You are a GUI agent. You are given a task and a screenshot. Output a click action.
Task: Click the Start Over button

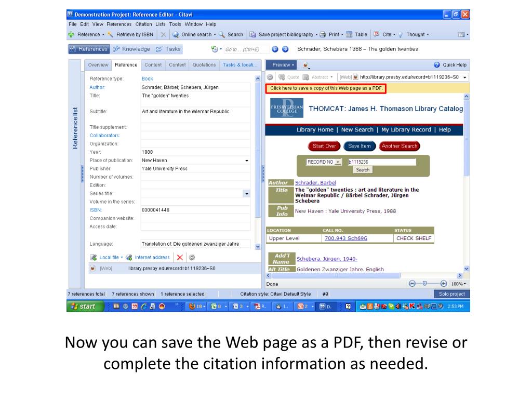pos(324,146)
